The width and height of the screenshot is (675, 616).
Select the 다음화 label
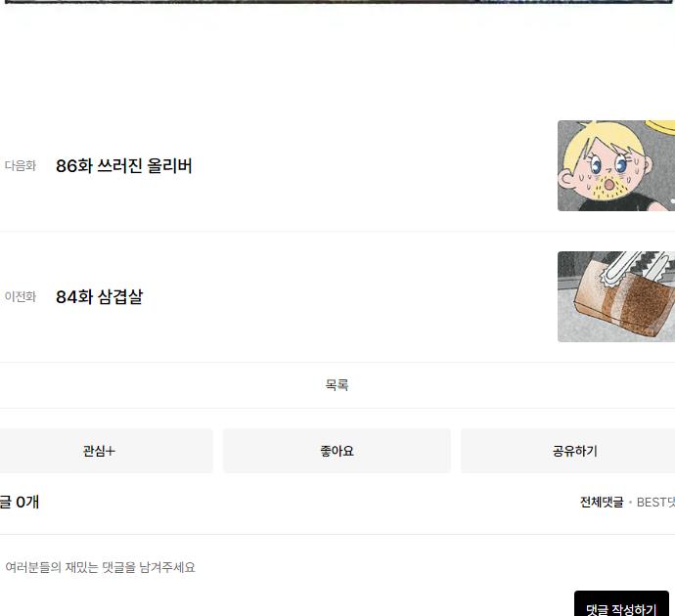21,165
